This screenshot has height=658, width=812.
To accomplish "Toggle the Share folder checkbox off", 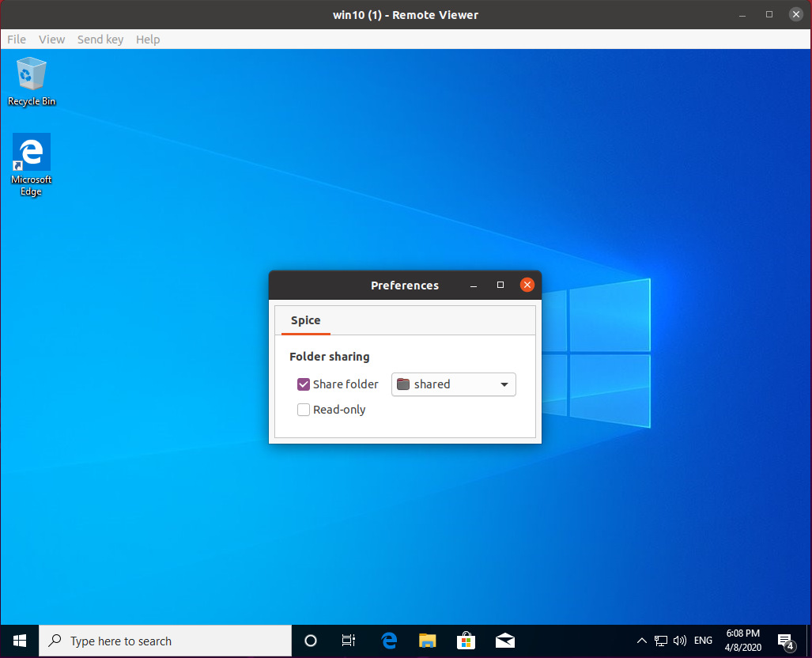I will pos(303,384).
